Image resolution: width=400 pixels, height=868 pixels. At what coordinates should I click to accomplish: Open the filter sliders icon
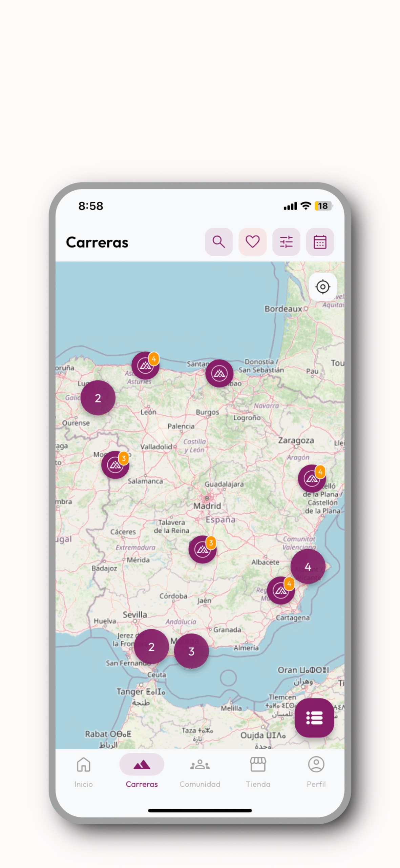click(286, 242)
